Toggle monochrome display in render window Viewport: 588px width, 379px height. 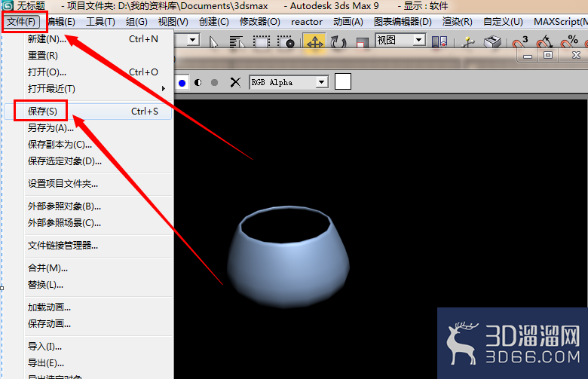point(215,82)
